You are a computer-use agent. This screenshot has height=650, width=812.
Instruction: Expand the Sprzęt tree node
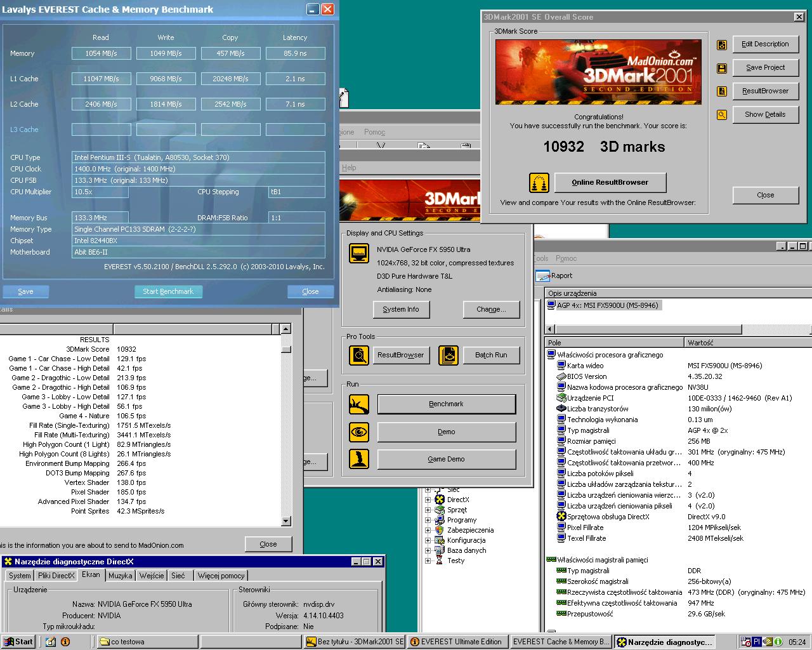coord(428,510)
